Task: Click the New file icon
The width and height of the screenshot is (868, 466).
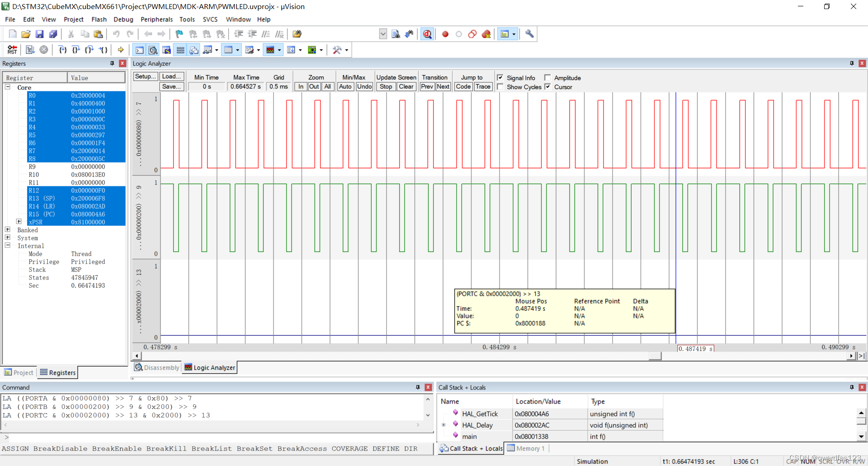Action: tap(12, 34)
